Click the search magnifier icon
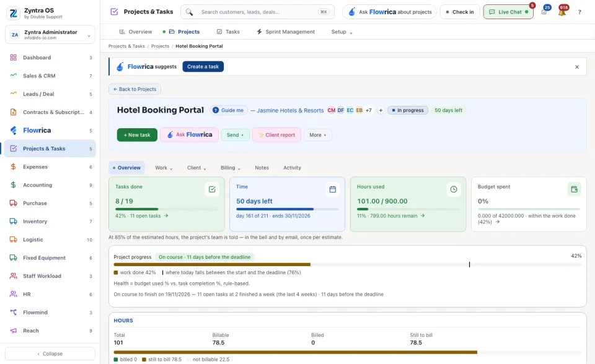This screenshot has height=364, width=595. (x=190, y=12)
